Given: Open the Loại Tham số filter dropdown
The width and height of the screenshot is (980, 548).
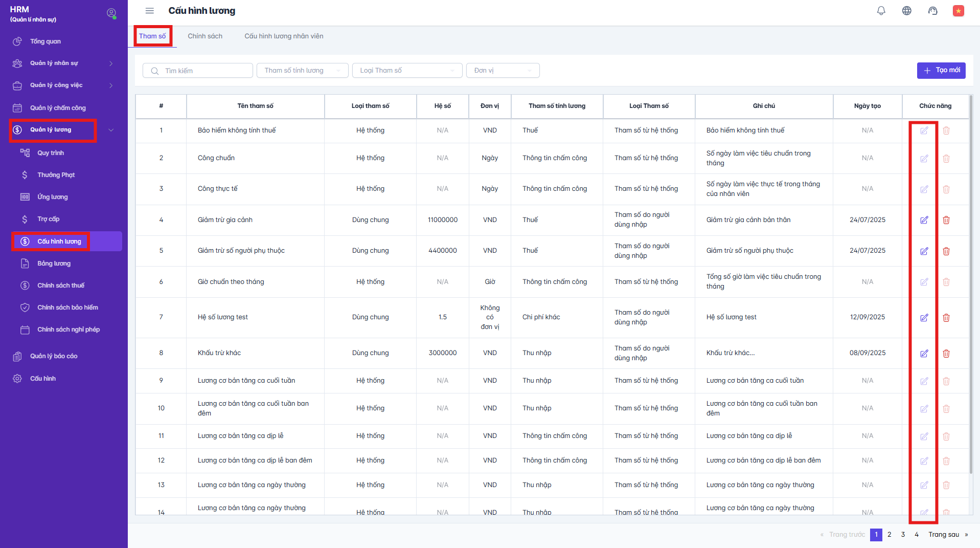Looking at the screenshot, I should pos(407,71).
